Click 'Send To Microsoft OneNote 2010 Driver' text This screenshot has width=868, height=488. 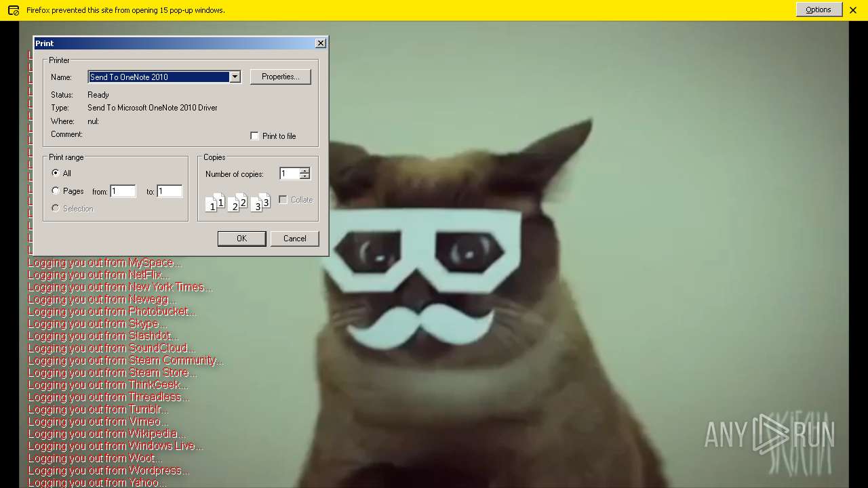click(153, 108)
